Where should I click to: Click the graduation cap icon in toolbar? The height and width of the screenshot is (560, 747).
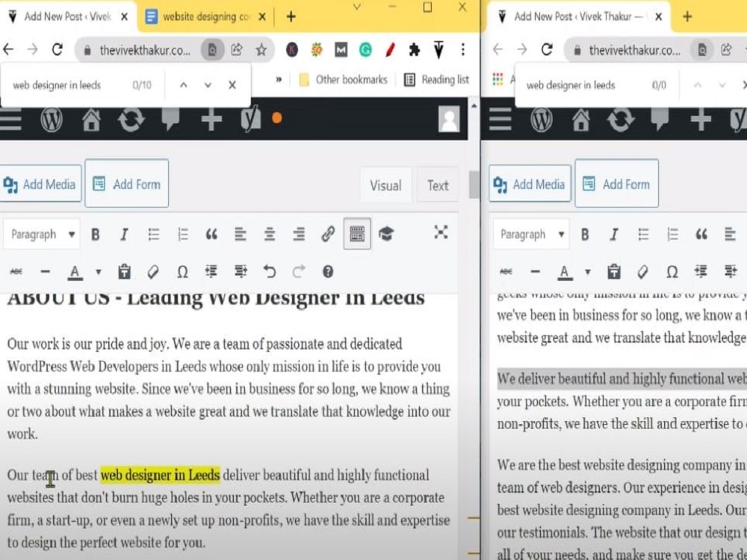386,234
